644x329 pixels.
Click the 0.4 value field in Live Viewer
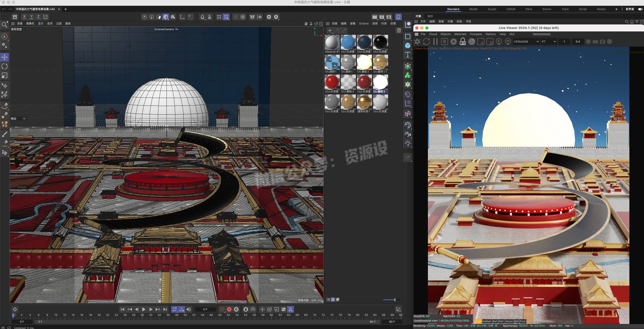tap(578, 42)
